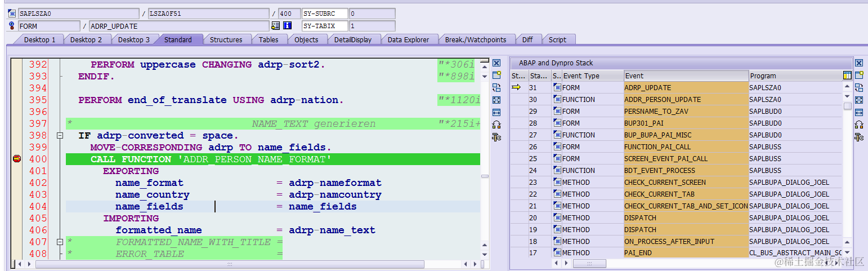This screenshot has width=868, height=271.
Task: Select BUP301_PAI event in stack
Action: click(x=686, y=123)
